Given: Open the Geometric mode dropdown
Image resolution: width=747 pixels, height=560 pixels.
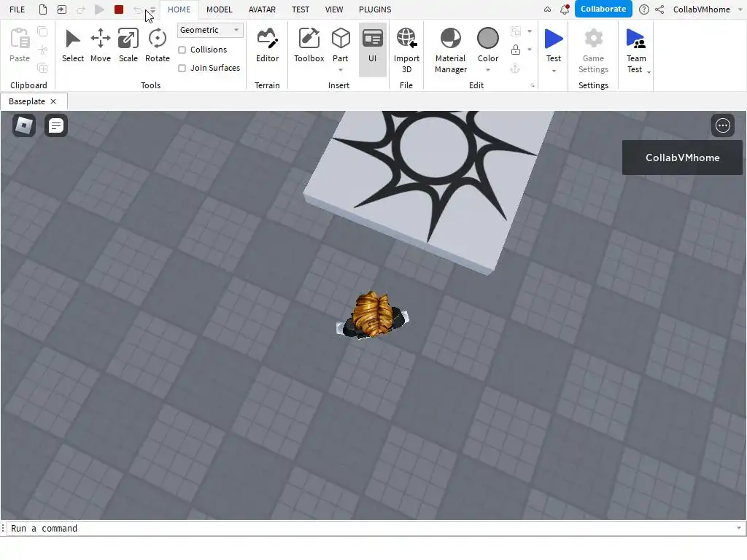Looking at the screenshot, I should [x=210, y=30].
